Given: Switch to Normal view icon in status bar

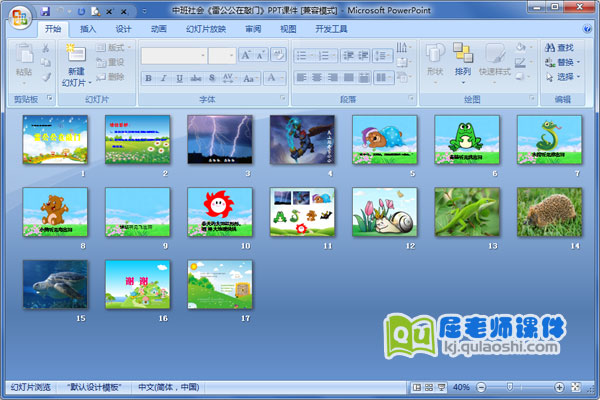Looking at the screenshot, I should [x=417, y=388].
